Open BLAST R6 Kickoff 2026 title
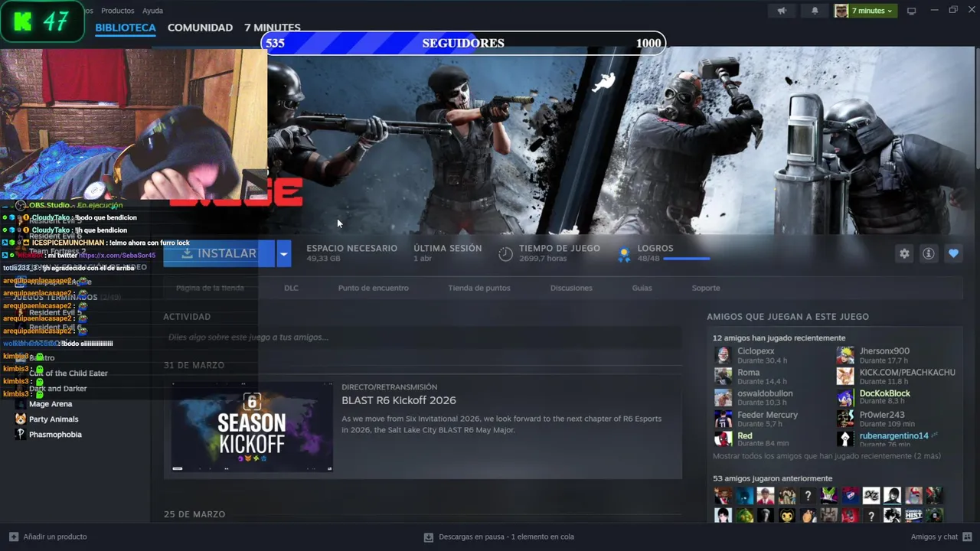The width and height of the screenshot is (980, 551). [x=399, y=400]
